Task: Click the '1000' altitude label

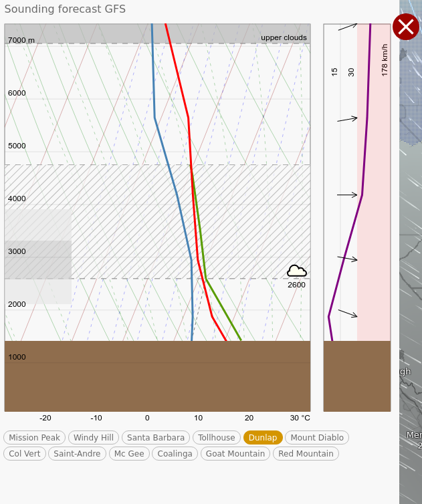Action: (17, 357)
